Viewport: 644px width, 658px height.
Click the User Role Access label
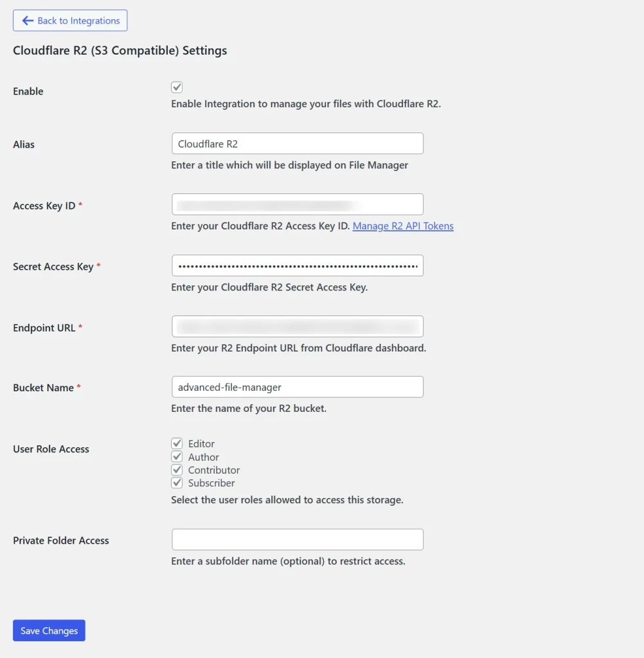pos(51,449)
